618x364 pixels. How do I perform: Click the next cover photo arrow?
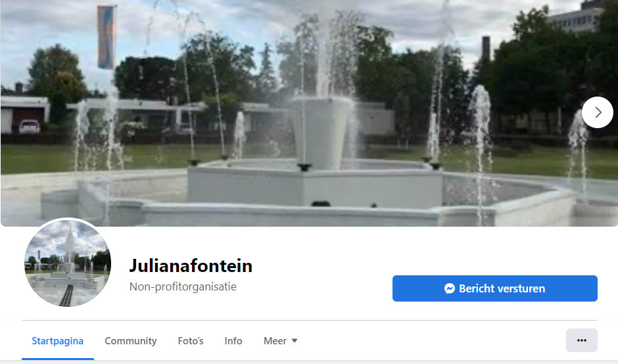click(597, 112)
